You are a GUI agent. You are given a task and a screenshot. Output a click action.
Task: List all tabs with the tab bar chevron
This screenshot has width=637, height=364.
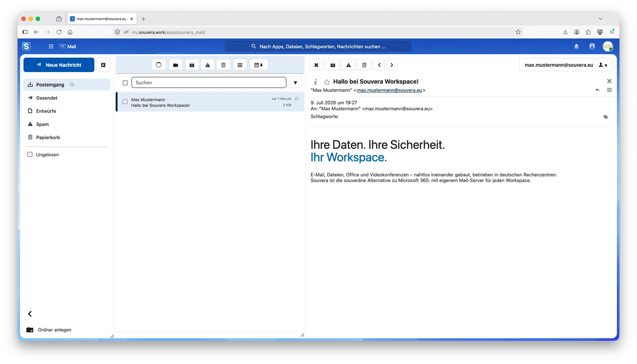(x=600, y=19)
